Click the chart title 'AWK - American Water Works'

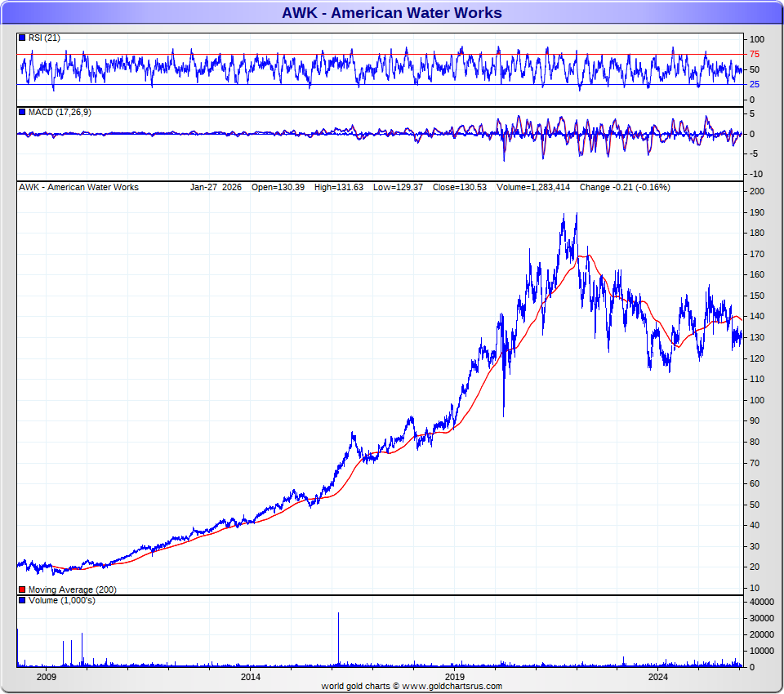(x=391, y=12)
